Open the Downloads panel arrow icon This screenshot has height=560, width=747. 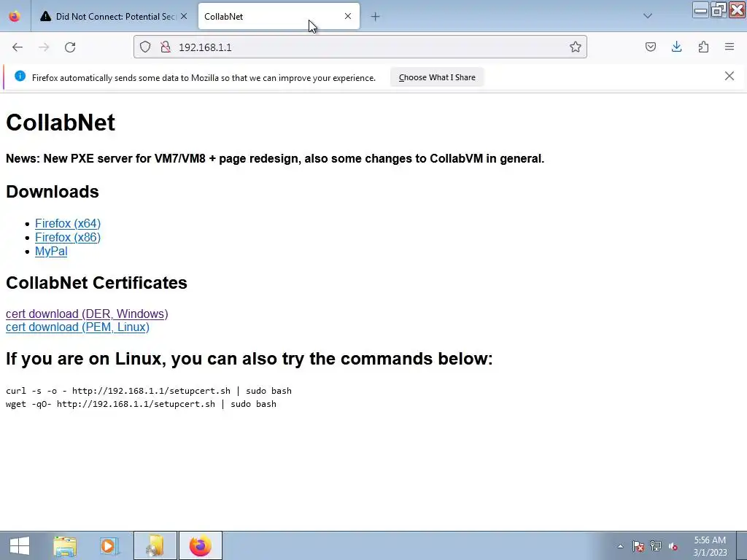click(676, 47)
